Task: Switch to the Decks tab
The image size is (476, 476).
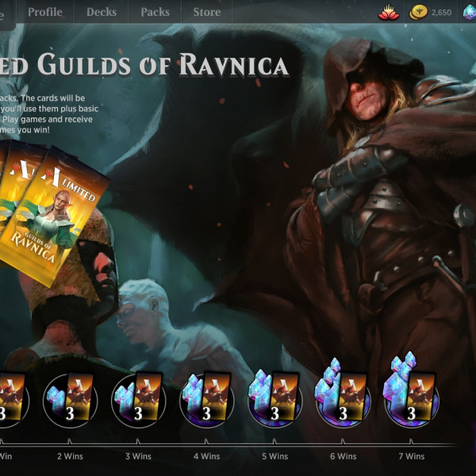Action: 102,12
